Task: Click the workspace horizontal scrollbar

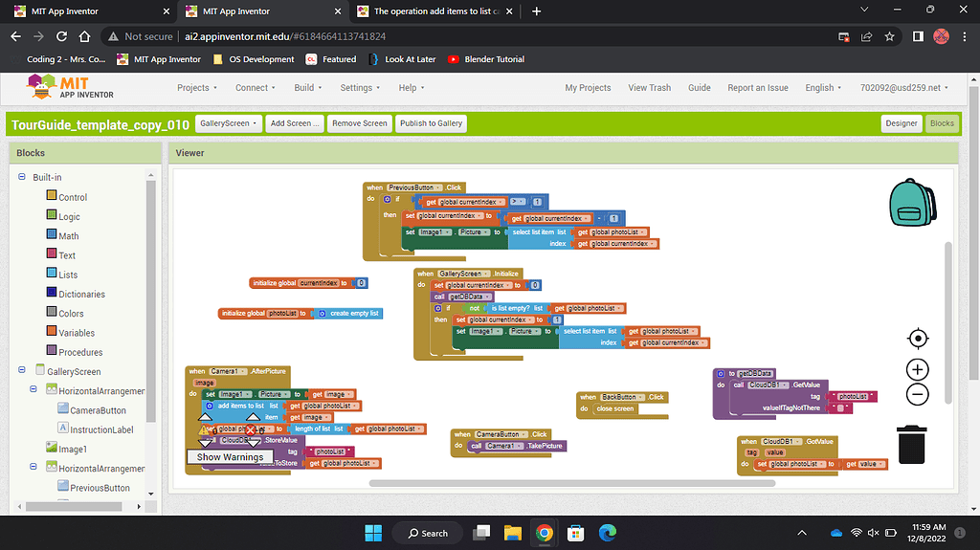Action: [574, 483]
